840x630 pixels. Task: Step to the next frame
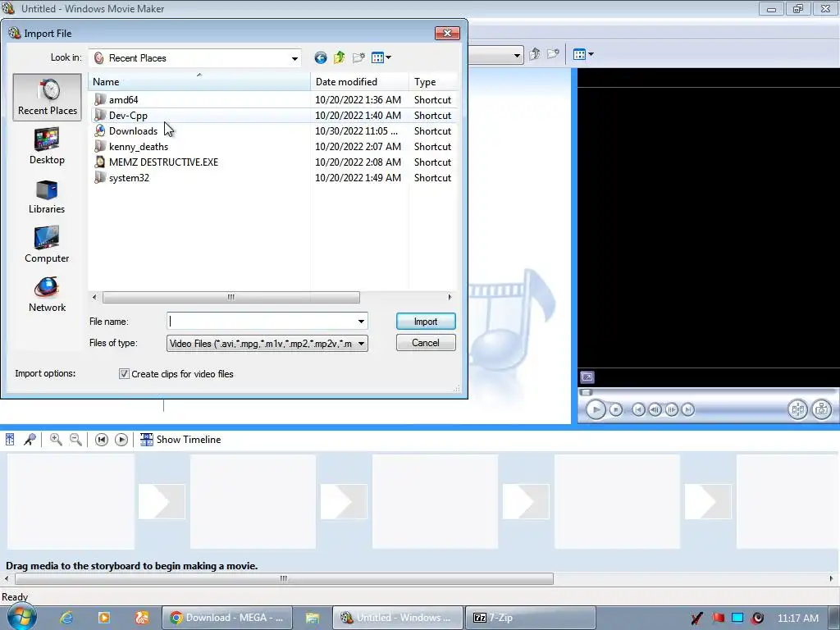pyautogui.click(x=671, y=410)
